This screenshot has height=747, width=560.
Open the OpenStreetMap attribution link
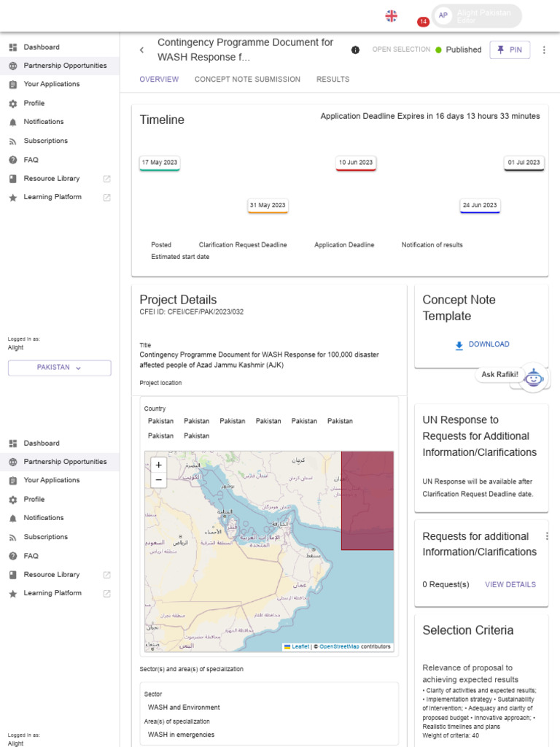(x=339, y=646)
